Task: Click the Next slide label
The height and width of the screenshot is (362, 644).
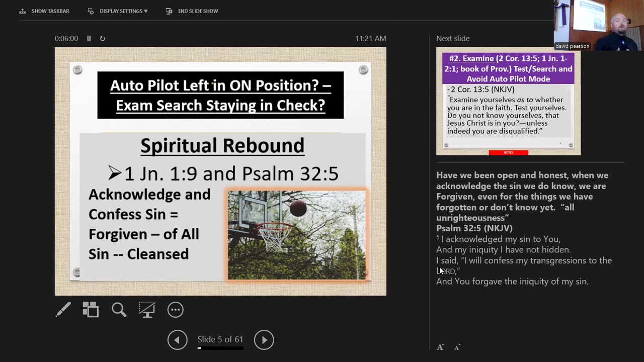Action: click(453, 38)
